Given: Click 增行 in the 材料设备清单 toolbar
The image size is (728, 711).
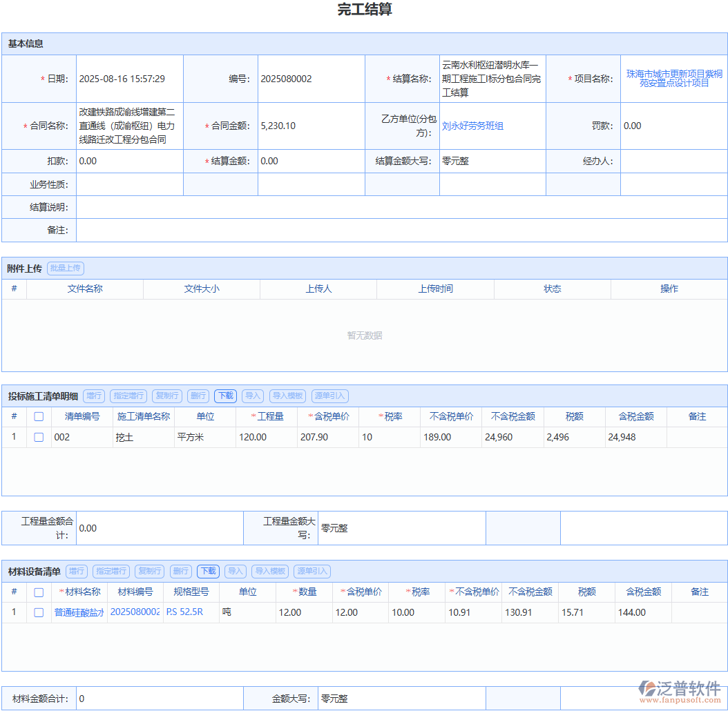Looking at the screenshot, I should pyautogui.click(x=76, y=571).
